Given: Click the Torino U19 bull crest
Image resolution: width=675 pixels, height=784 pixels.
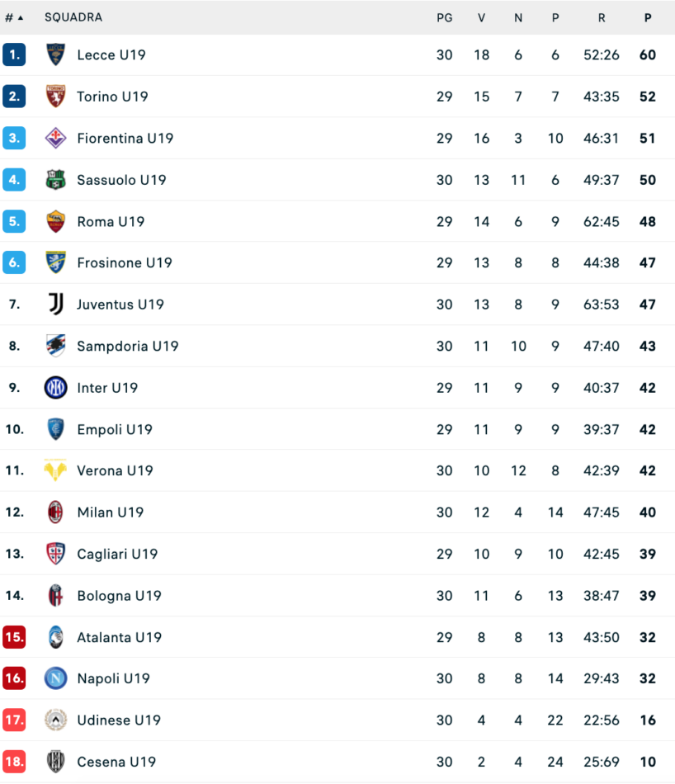Looking at the screenshot, I should coord(55,97).
